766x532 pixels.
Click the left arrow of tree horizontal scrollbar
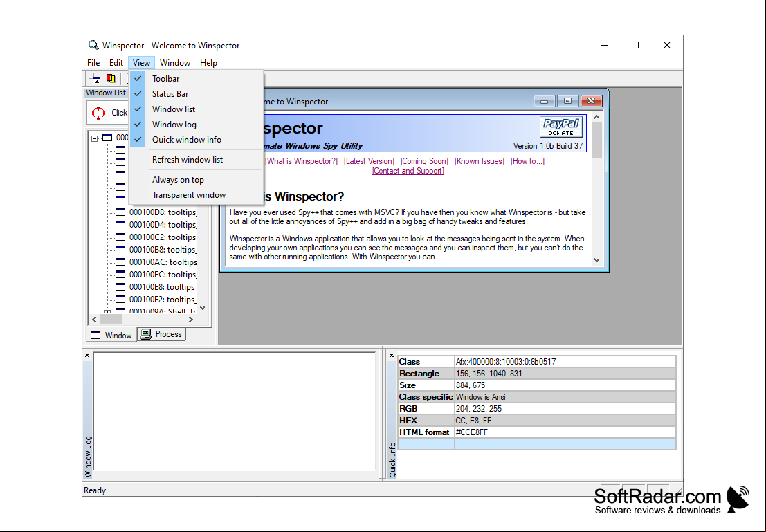94,319
